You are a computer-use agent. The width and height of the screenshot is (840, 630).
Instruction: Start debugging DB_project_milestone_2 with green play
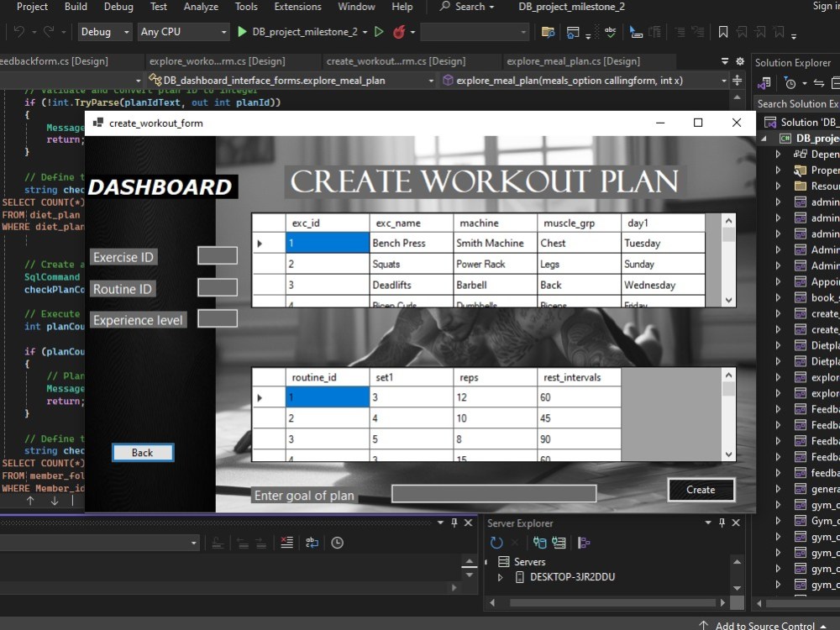pyautogui.click(x=242, y=32)
